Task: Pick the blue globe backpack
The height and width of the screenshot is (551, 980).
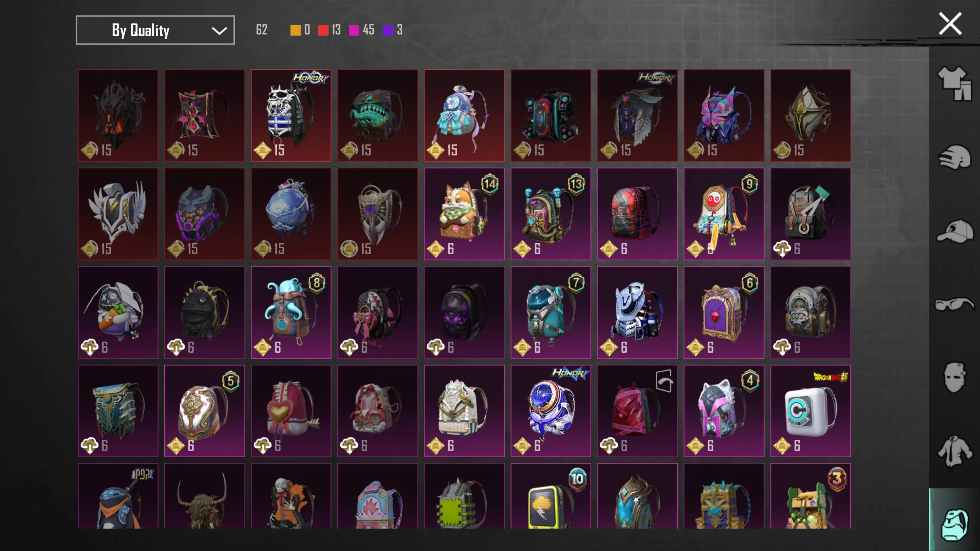Action: [291, 214]
